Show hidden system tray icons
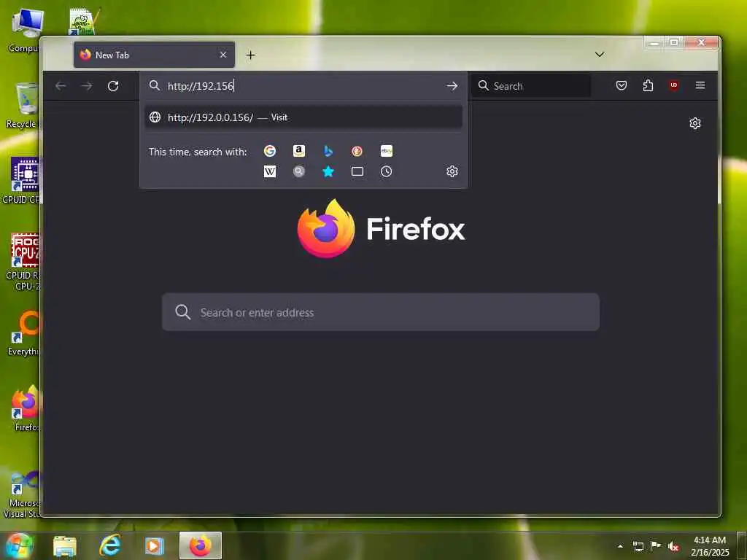This screenshot has width=747, height=560. [620, 547]
